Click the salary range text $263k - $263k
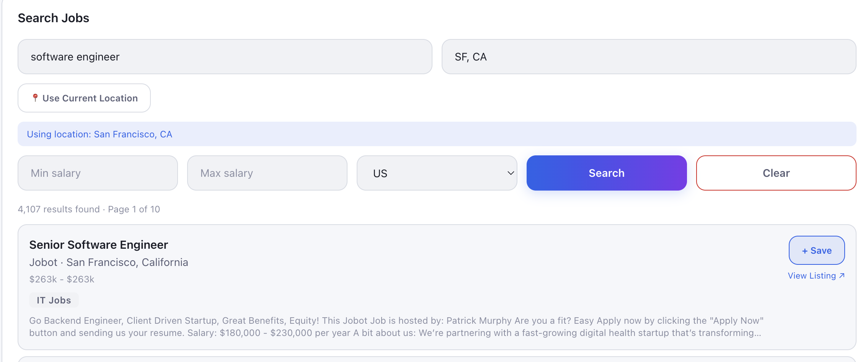Screen dimensions: 868x362 tap(62, 279)
